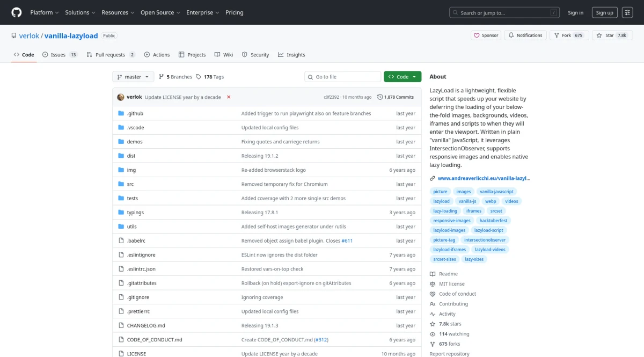Screen dimensions: 644x357
Task: Click inside the Go to file search box
Action: (342, 76)
